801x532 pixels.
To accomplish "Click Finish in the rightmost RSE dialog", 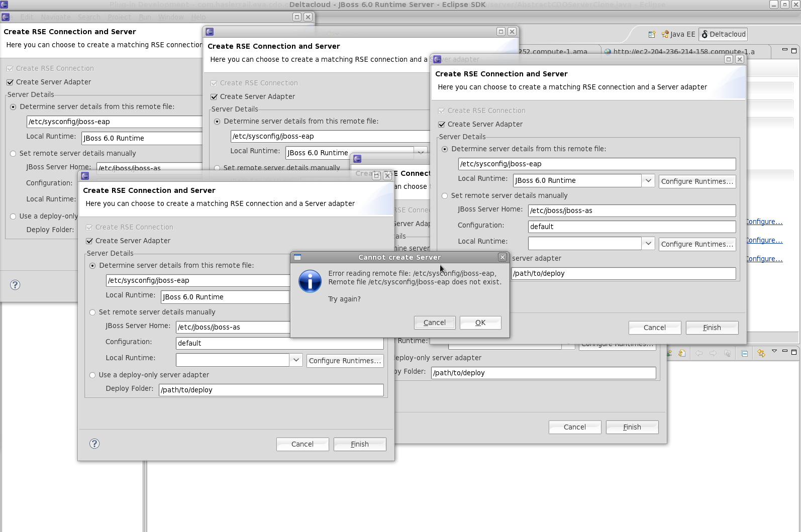I will [712, 328].
